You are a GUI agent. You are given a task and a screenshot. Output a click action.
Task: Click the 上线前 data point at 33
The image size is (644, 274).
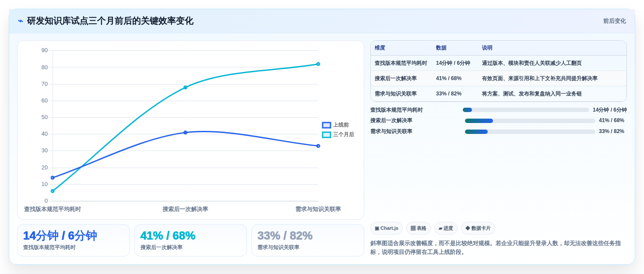(x=318, y=146)
